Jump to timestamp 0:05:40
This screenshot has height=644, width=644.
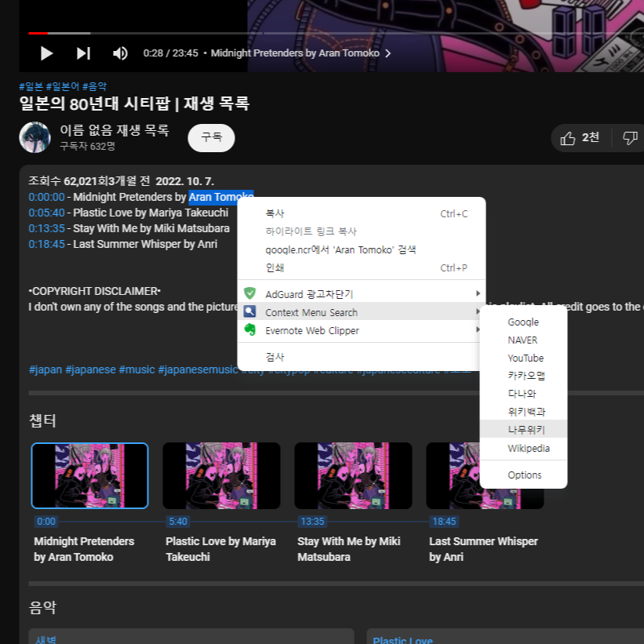point(46,213)
